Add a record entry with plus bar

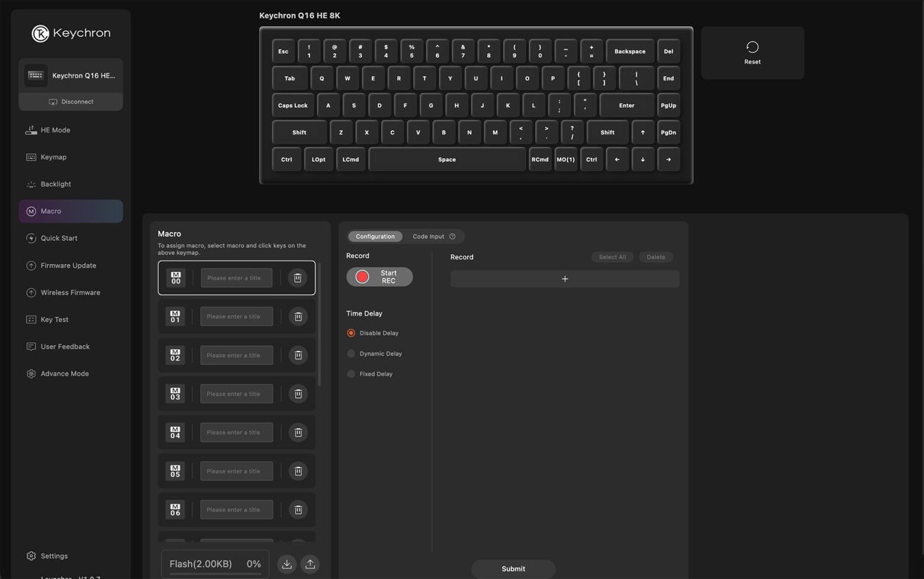[565, 279]
